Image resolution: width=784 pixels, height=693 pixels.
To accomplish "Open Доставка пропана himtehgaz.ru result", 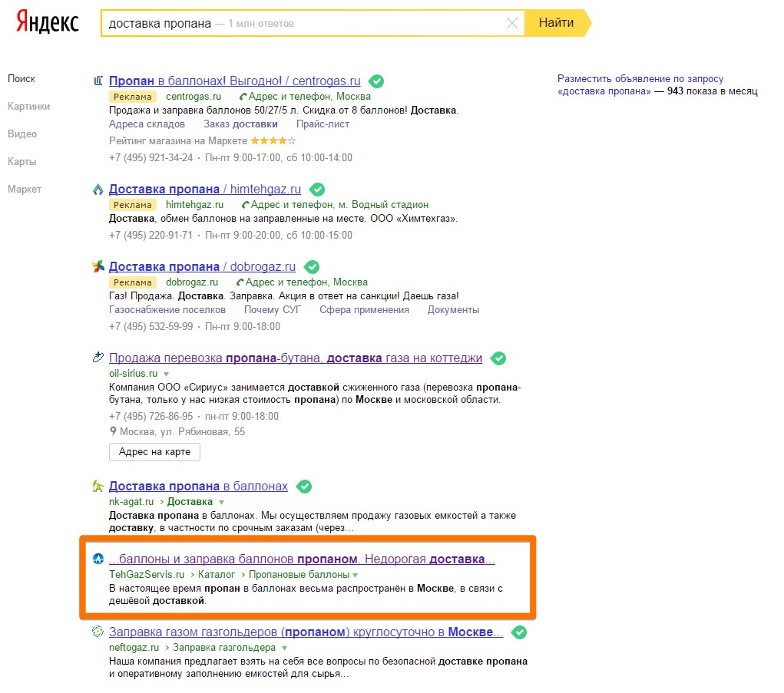I will 205,190.
